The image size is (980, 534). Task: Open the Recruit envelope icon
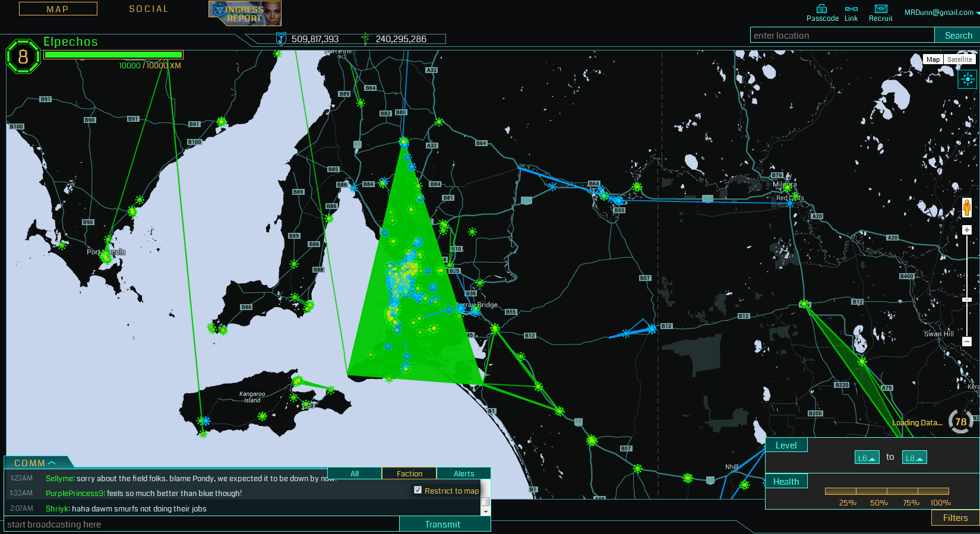[881, 9]
